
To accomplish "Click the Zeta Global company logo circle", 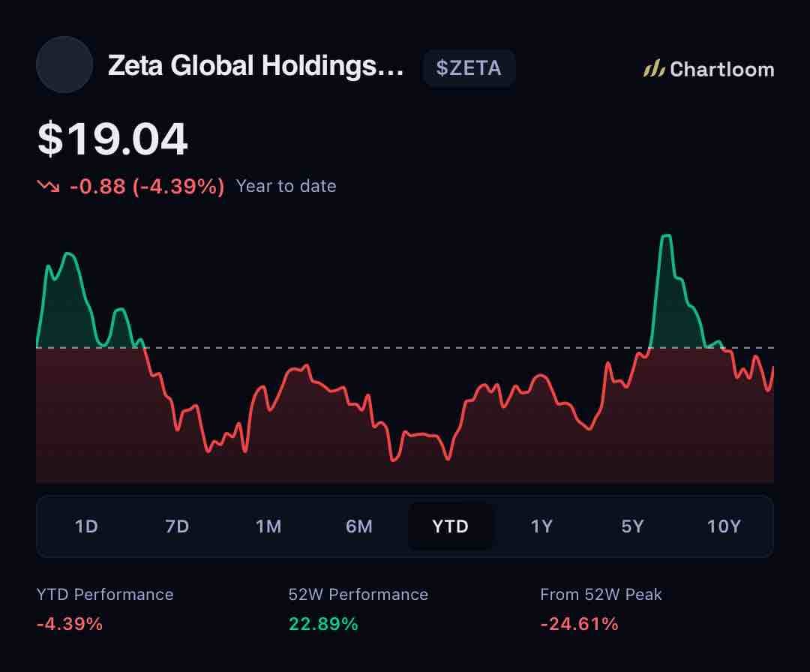I will point(64,65).
